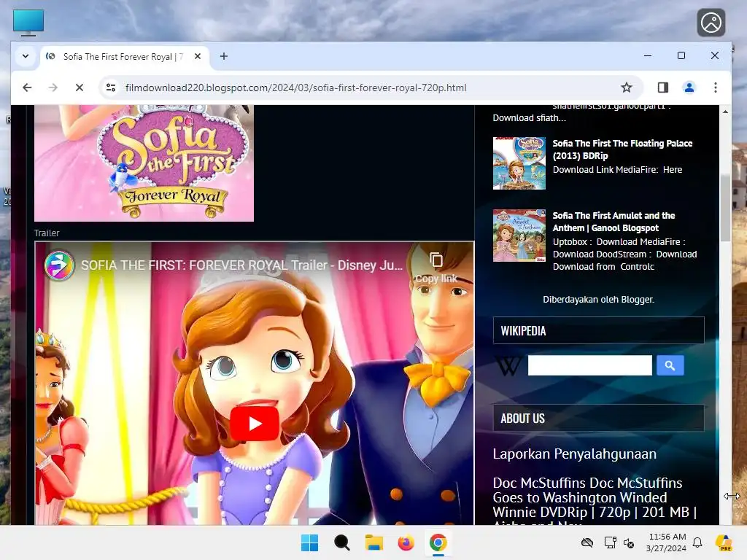Close the Sofia The First browser tab

(198, 56)
